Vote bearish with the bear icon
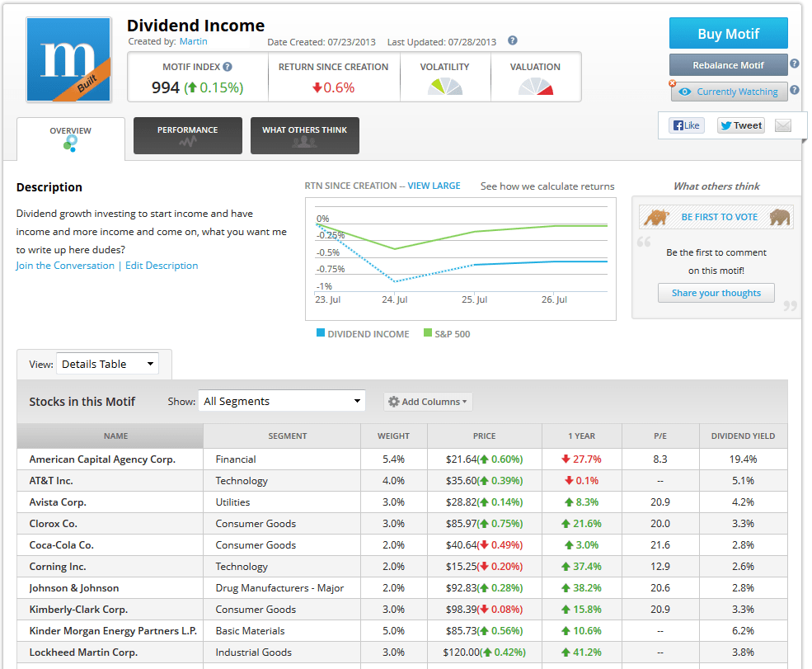This screenshot has width=812, height=669. (x=779, y=217)
